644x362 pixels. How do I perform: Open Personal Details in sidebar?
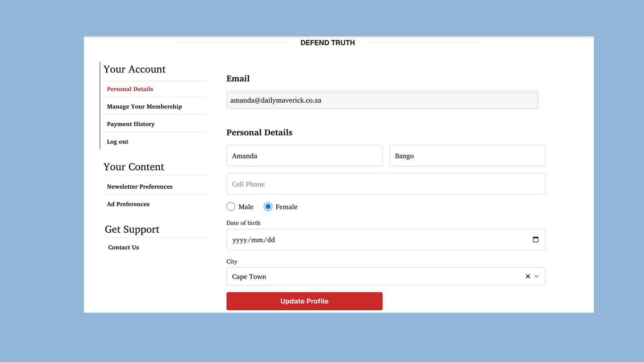click(130, 89)
